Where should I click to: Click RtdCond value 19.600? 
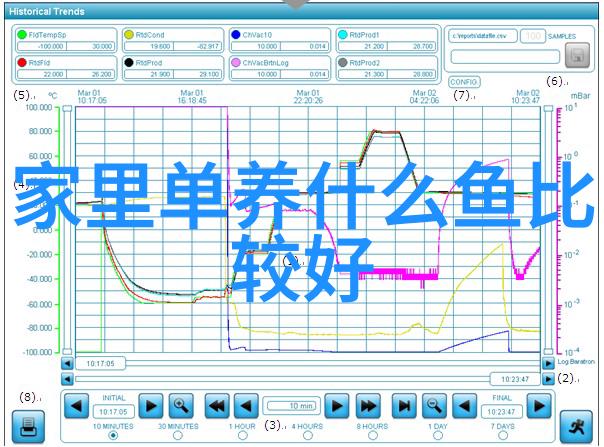pos(149,46)
